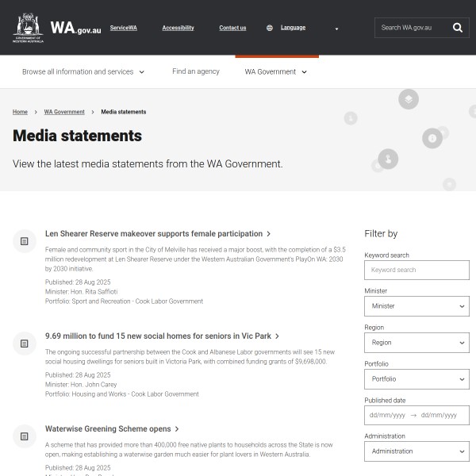Click the search magnifier icon

point(457,28)
